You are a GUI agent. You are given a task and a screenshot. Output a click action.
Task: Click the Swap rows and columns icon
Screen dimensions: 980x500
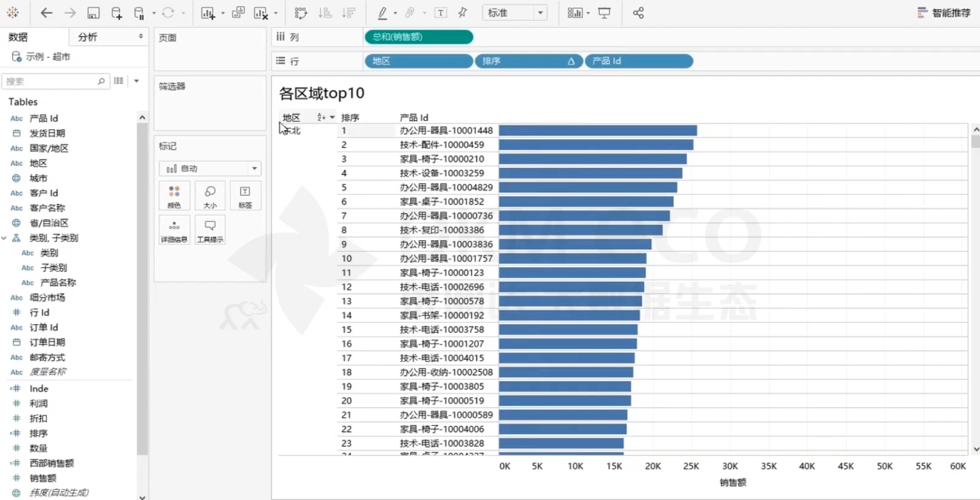click(x=300, y=13)
